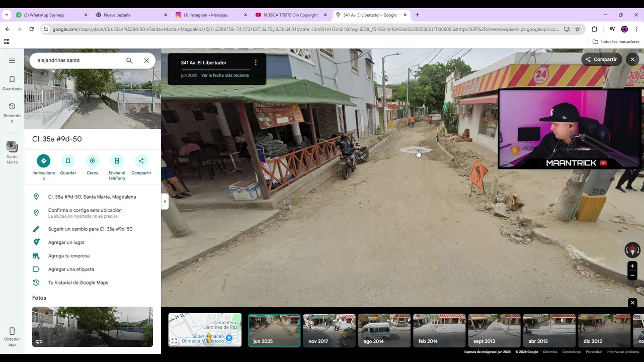Switch to the MUSICA TRISTE YouTube tab
644x362 pixels.
(290, 15)
